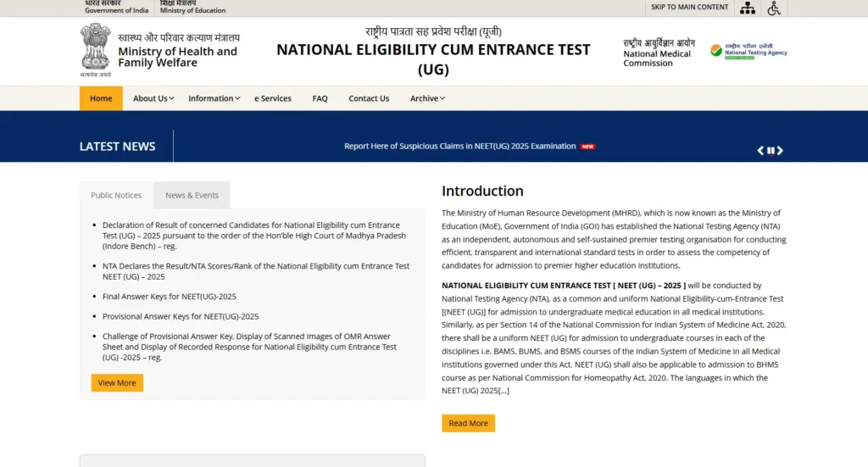868x467 pixels.
Task: Open Final Answer Keys for NEET(UG)-2025 link
Action: tap(170, 297)
